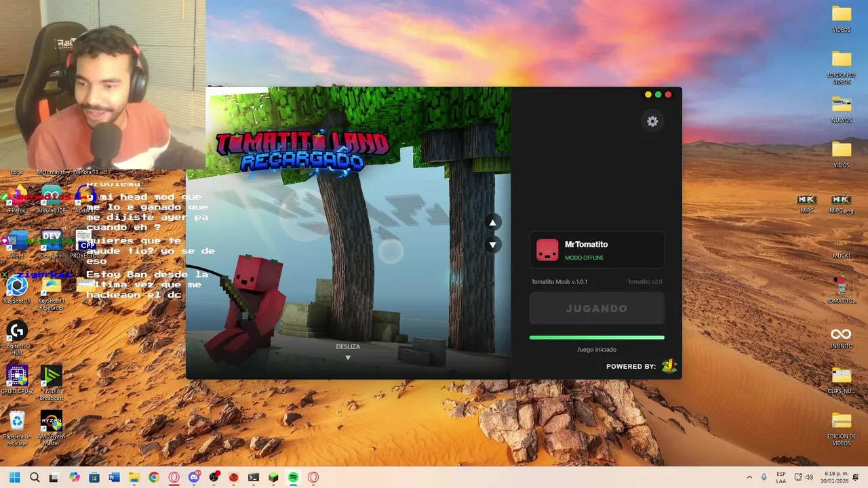868x488 pixels.
Task: Click 'MODO OFFLINE' status label
Action: pyautogui.click(x=584, y=258)
